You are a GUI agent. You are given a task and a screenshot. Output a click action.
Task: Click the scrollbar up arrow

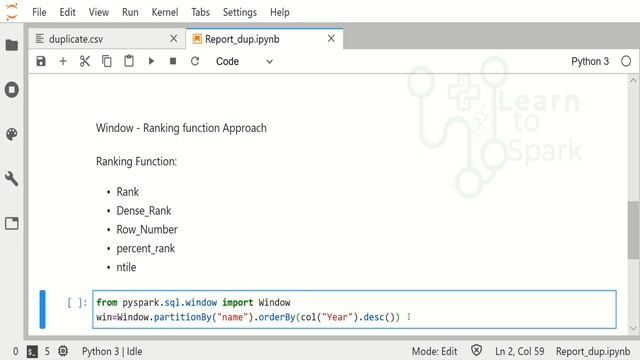tap(633, 80)
